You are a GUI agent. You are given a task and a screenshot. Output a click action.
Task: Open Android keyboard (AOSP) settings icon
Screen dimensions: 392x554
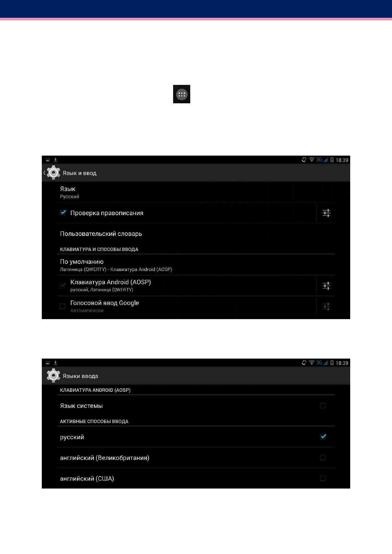[326, 286]
